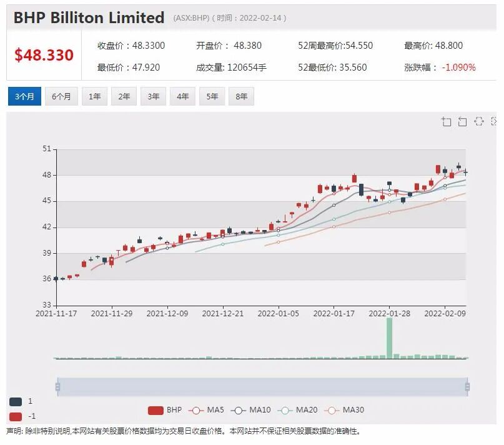Switch to the 4年 range tab
Viewport: 504px width, 445px height.
coord(182,96)
